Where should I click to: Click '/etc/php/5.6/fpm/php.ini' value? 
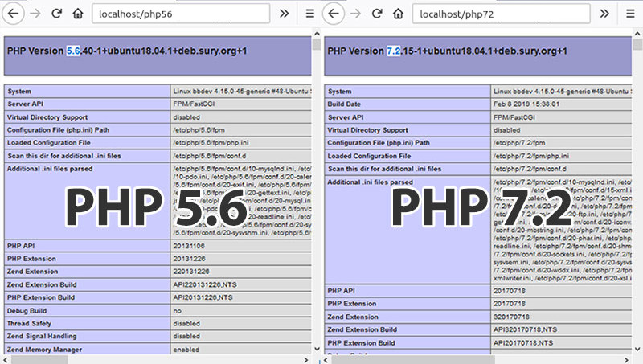coord(211,143)
